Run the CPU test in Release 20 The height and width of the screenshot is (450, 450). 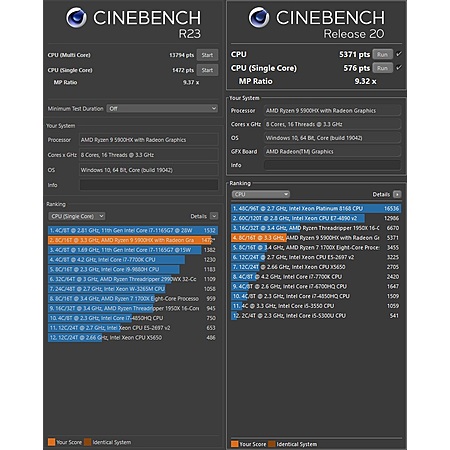[383, 54]
